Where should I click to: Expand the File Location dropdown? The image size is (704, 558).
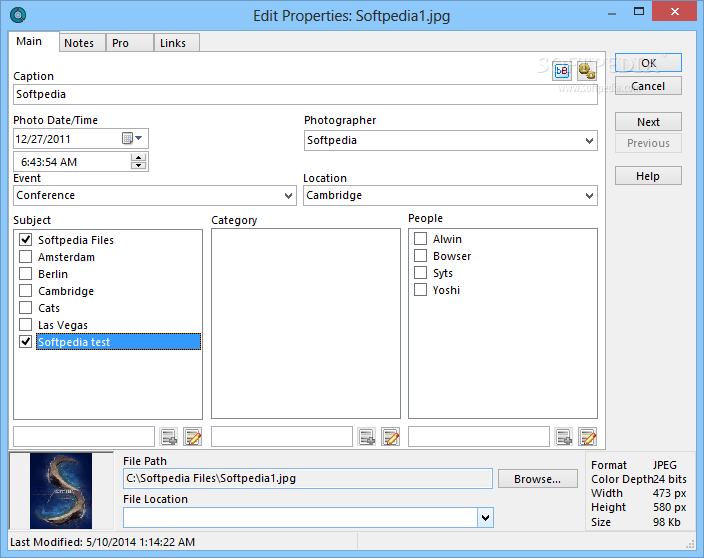click(485, 518)
